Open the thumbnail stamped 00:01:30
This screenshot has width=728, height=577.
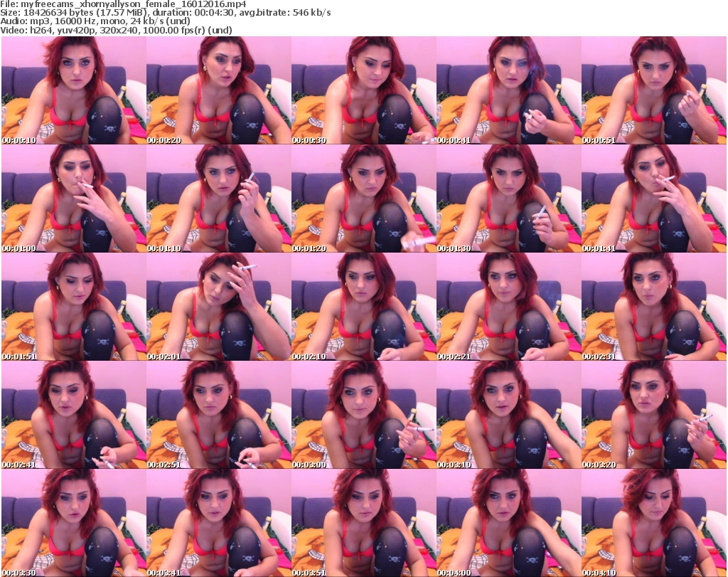509,198
